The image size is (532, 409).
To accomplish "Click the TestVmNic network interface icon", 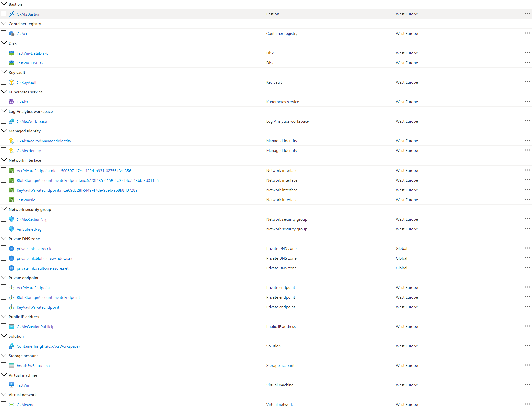I will 11,200.
